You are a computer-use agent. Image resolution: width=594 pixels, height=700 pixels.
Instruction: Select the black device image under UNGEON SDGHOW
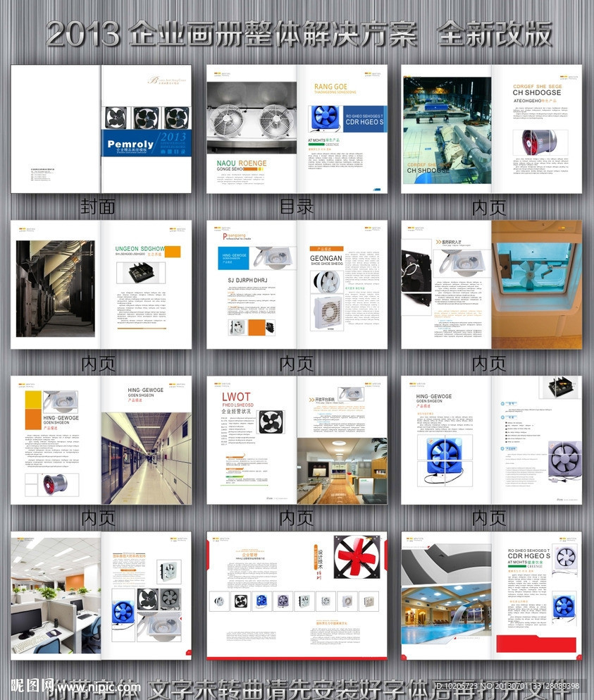(x=141, y=274)
